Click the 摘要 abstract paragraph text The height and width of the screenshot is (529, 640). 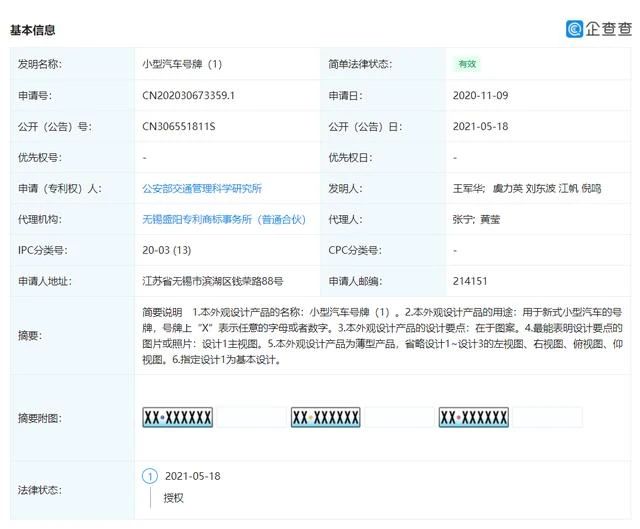pyautogui.click(x=382, y=336)
